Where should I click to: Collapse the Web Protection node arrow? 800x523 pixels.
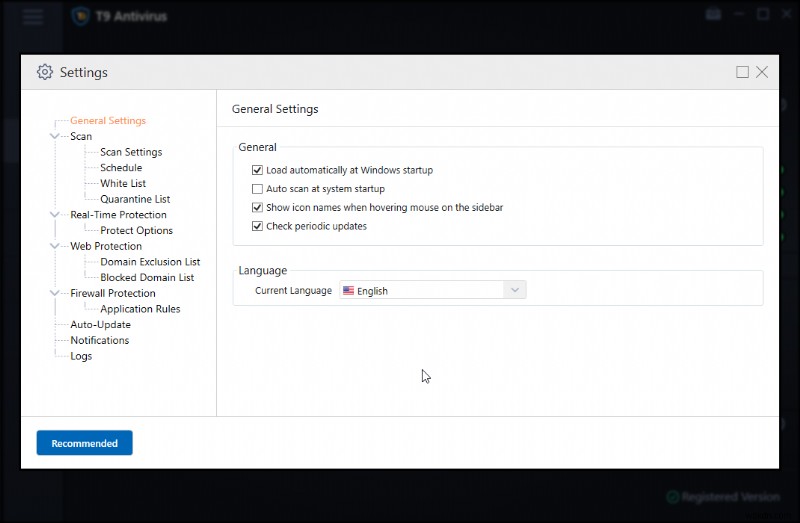coord(54,246)
